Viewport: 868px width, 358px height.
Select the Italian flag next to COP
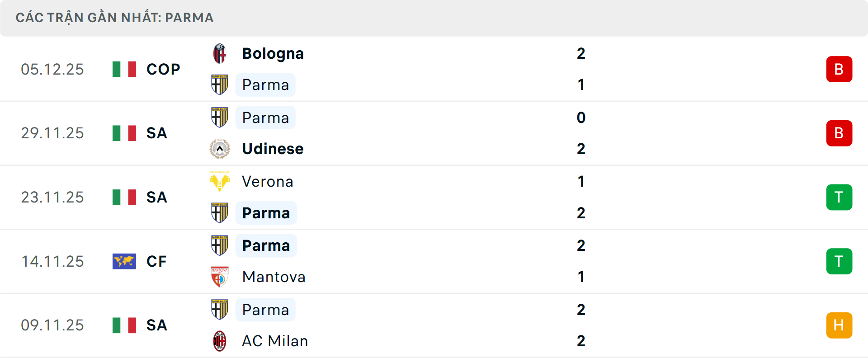pyautogui.click(x=124, y=69)
